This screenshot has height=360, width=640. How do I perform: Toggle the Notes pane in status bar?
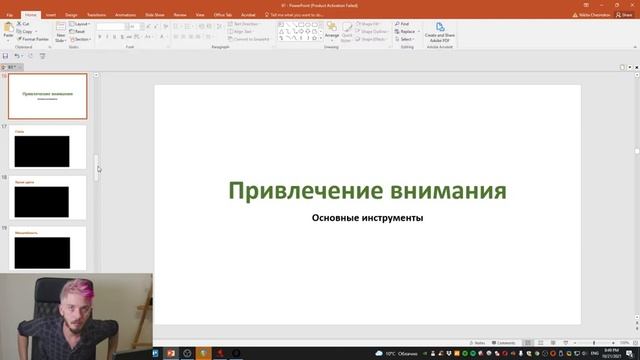pos(477,343)
